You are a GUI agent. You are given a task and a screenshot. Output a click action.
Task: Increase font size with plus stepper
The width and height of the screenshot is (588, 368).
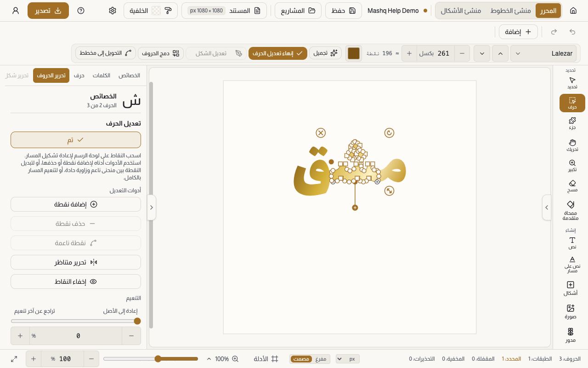coord(409,53)
